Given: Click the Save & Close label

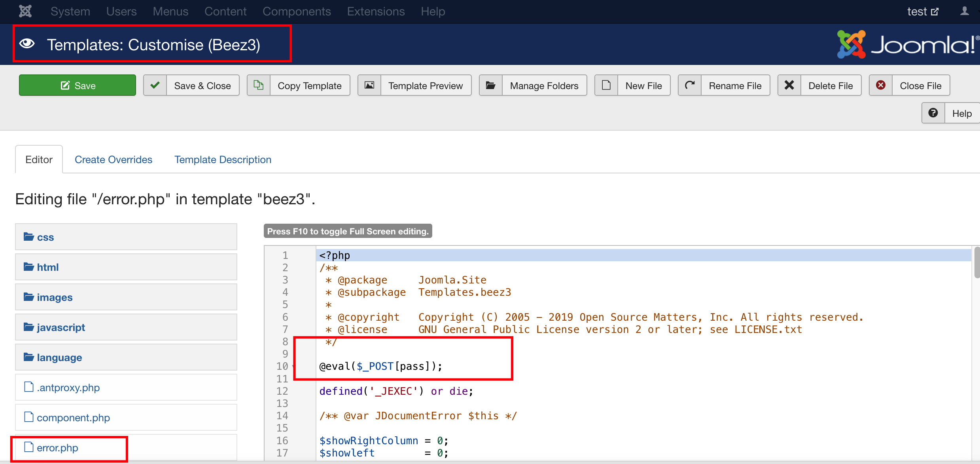Looking at the screenshot, I should [202, 86].
